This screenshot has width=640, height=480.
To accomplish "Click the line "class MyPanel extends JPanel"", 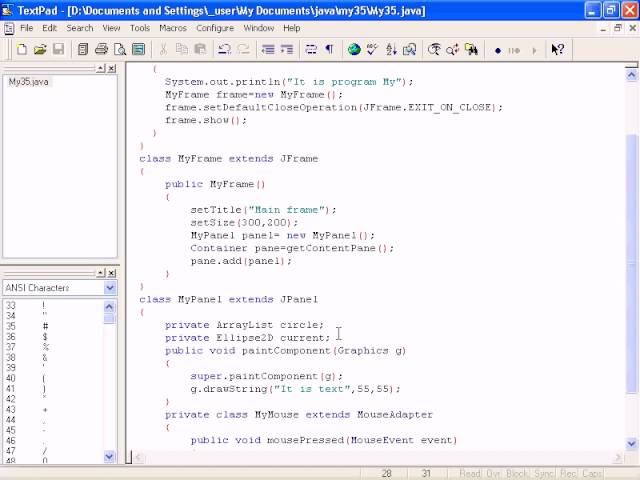I will pyautogui.click(x=228, y=300).
